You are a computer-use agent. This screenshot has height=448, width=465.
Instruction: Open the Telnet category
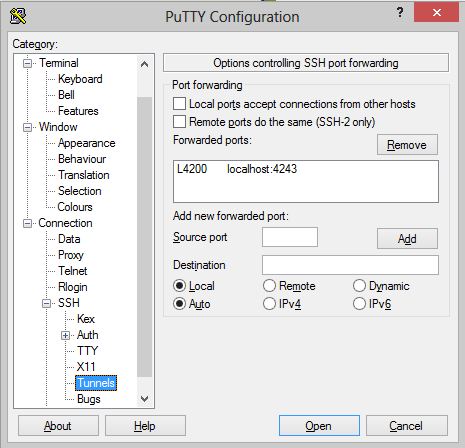(72, 271)
